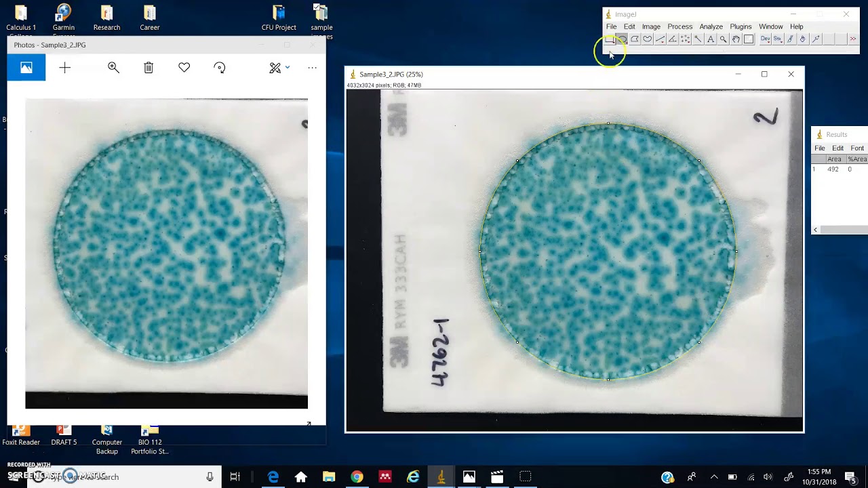Select the Rectangle selection tool in ImageJ
Screen dimensions: 868x488
coord(610,39)
